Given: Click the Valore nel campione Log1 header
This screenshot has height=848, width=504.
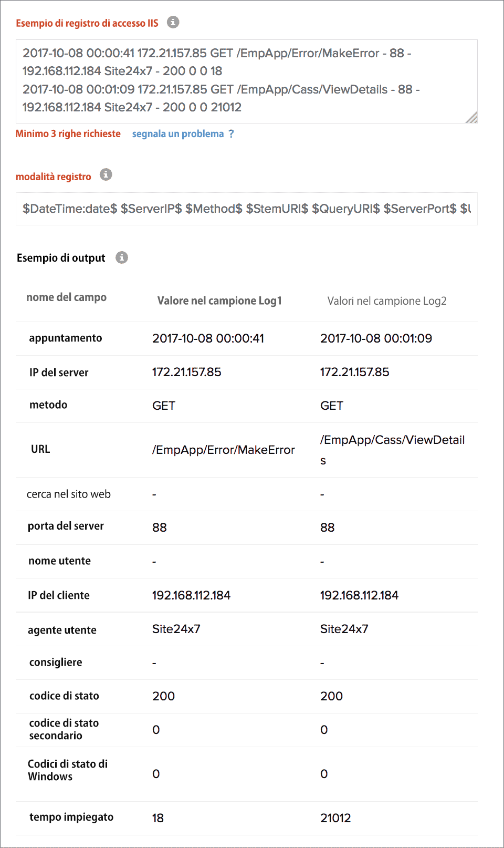Looking at the screenshot, I should (x=219, y=301).
